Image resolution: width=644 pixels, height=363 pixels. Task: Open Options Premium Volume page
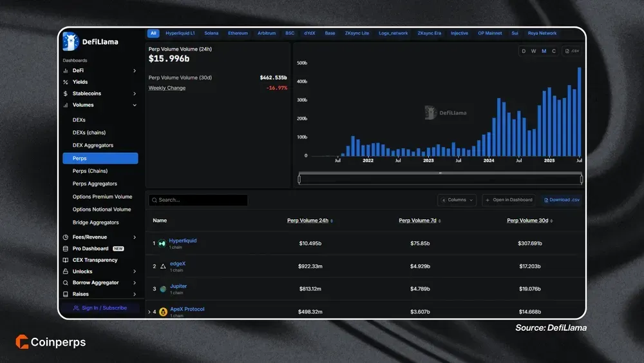pyautogui.click(x=102, y=197)
